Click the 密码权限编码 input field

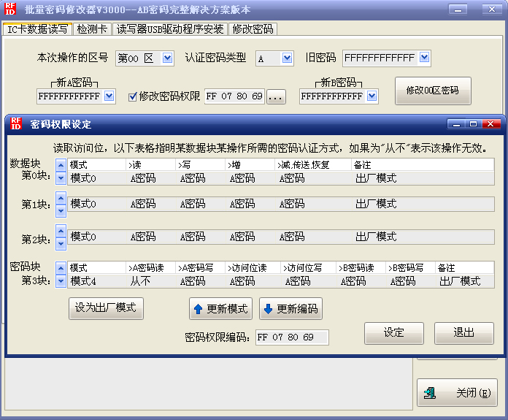(291, 337)
